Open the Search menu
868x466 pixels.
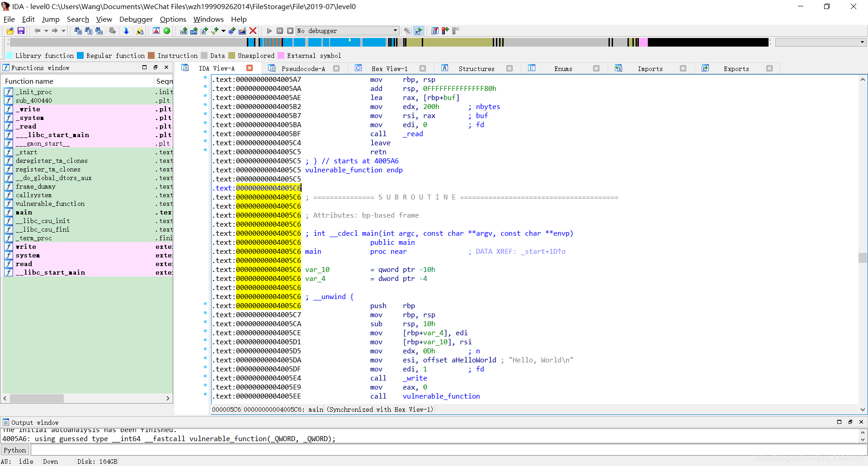click(x=78, y=19)
